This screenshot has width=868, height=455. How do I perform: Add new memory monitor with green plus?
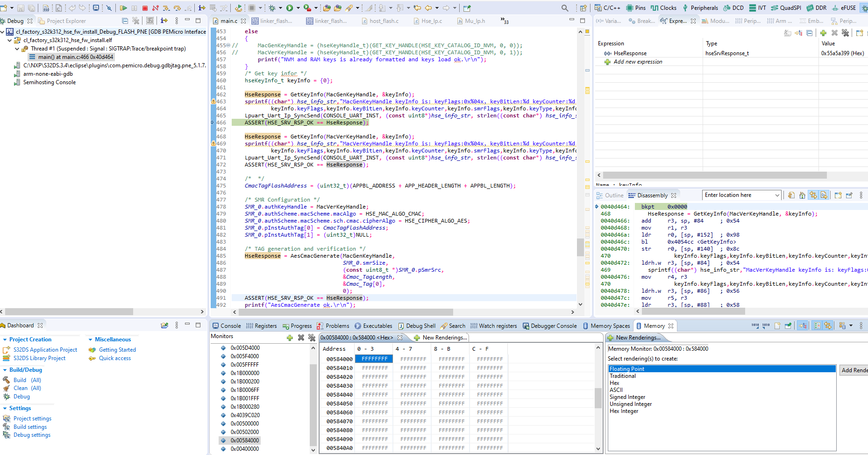click(290, 338)
